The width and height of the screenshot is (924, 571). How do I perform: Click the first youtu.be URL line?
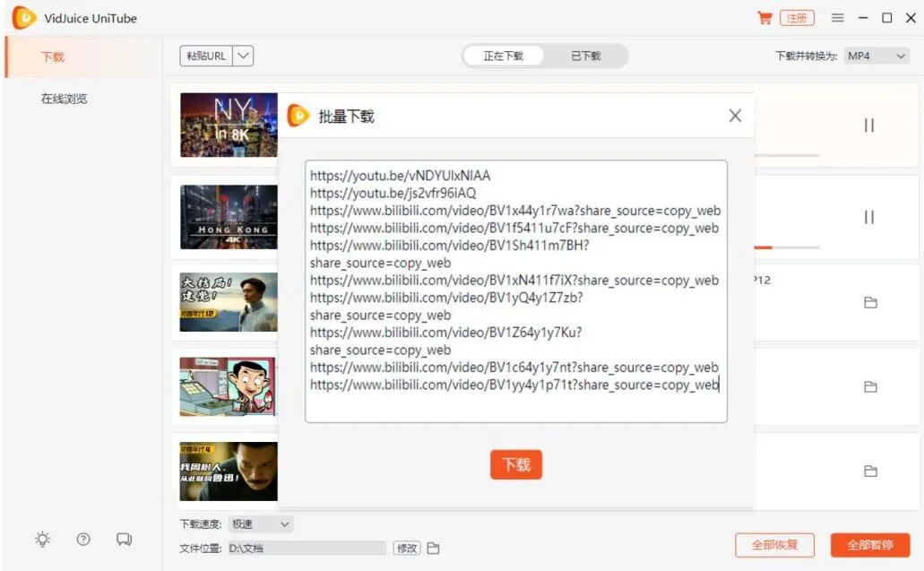(x=400, y=176)
